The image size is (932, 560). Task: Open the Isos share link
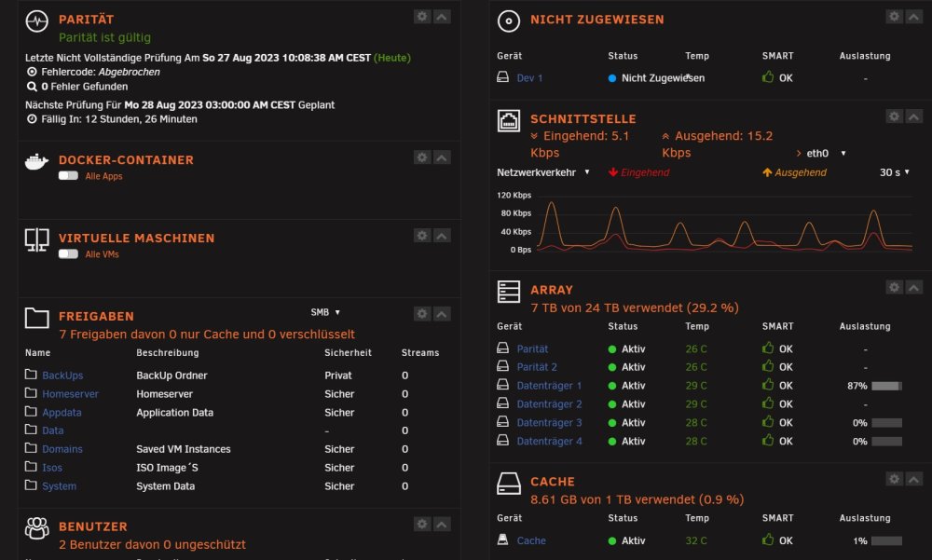[x=52, y=468]
